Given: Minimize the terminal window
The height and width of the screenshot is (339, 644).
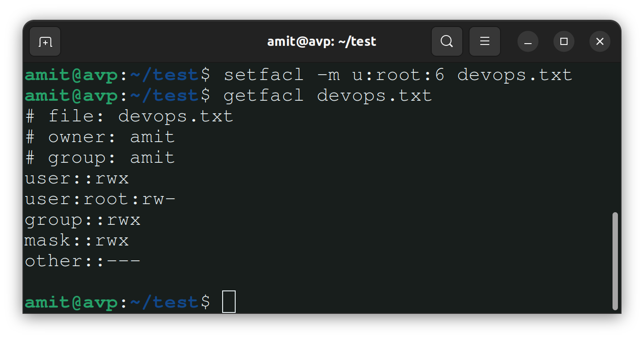Looking at the screenshot, I should click(528, 42).
